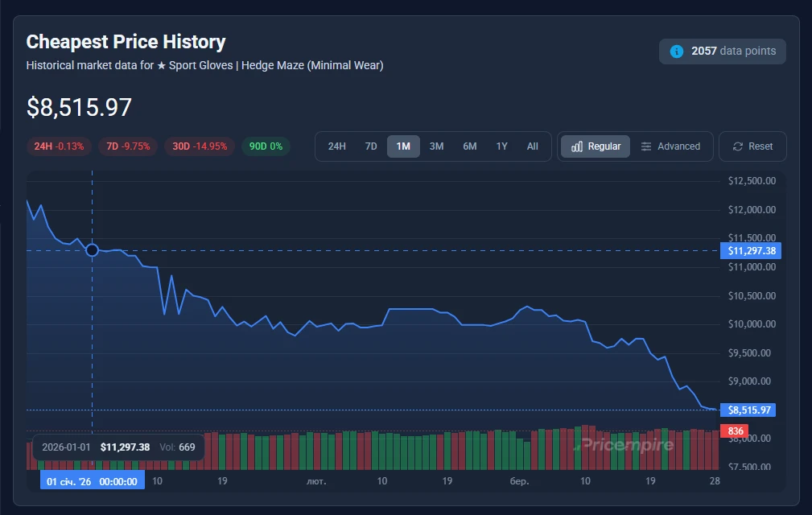Click the info icon beside data points
The width and height of the screenshot is (812, 515).
click(677, 51)
